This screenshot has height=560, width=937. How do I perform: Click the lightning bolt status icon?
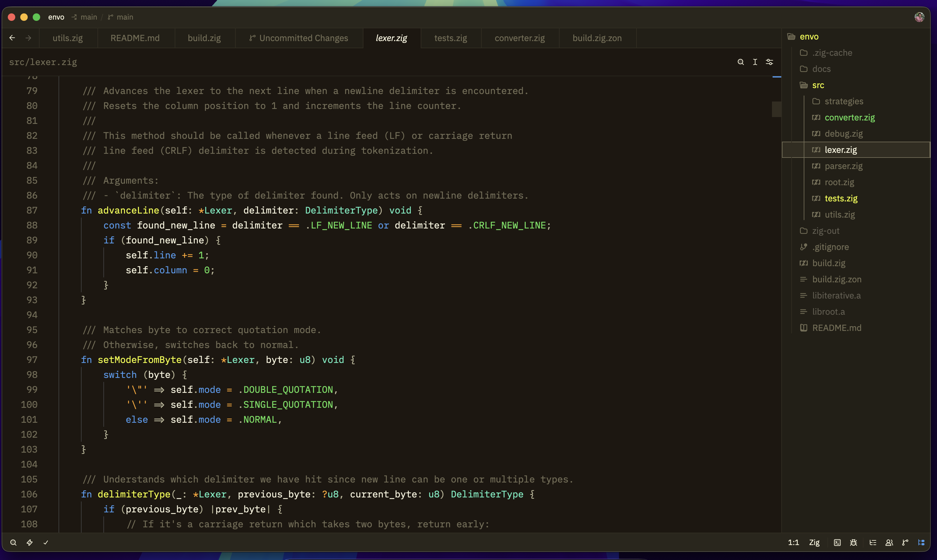pos(30,542)
